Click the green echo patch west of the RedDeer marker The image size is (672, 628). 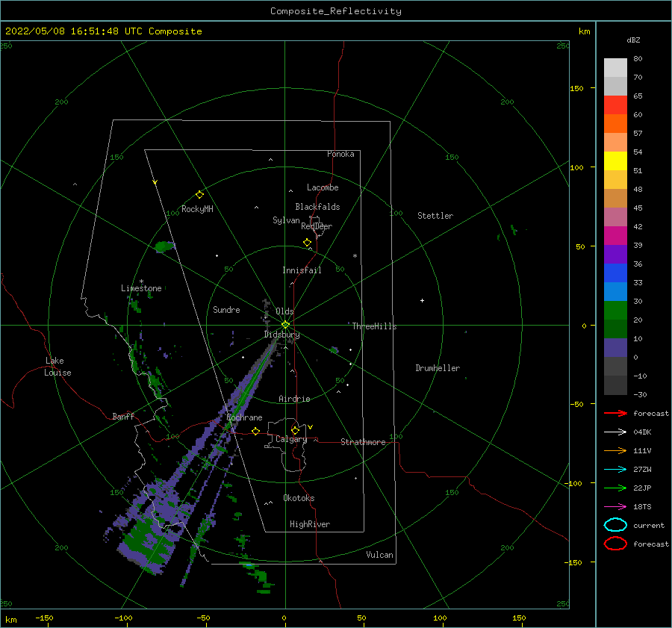(164, 246)
